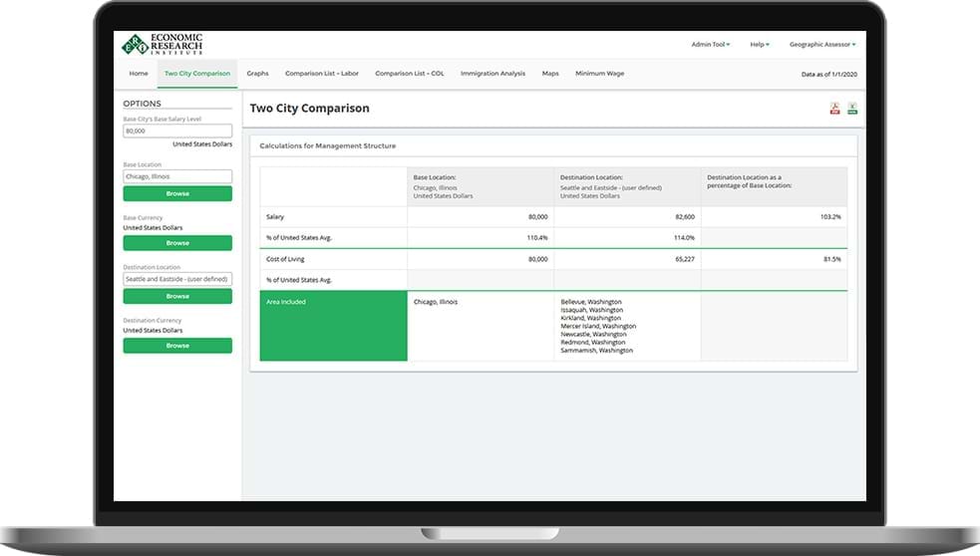This screenshot has height=556, width=980.
Task: Click the Data as of 1/1/2020 label
Action: click(829, 75)
